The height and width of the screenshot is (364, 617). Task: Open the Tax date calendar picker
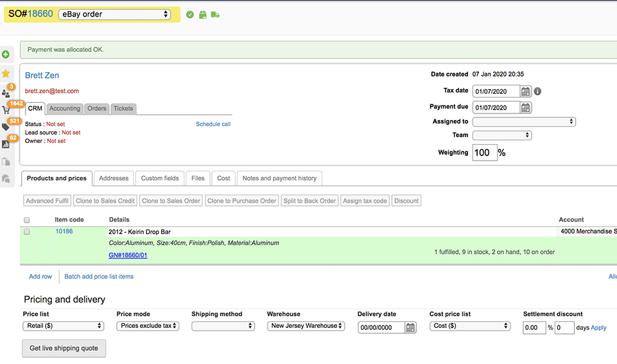[x=526, y=91]
